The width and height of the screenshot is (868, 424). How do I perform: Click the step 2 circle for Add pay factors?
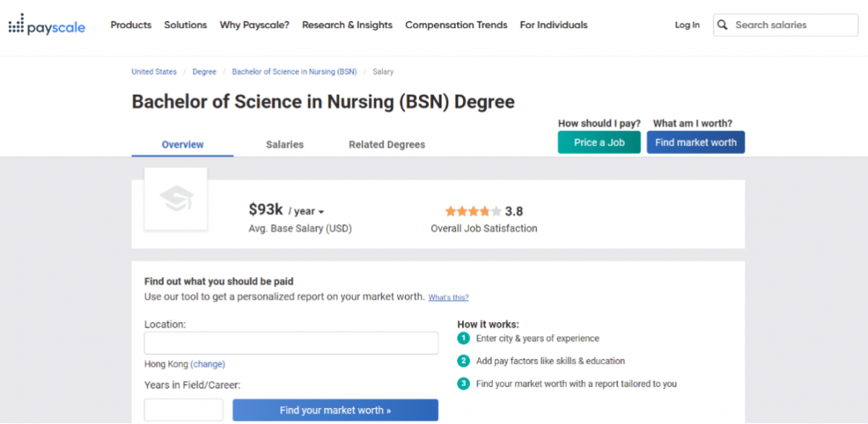[464, 361]
